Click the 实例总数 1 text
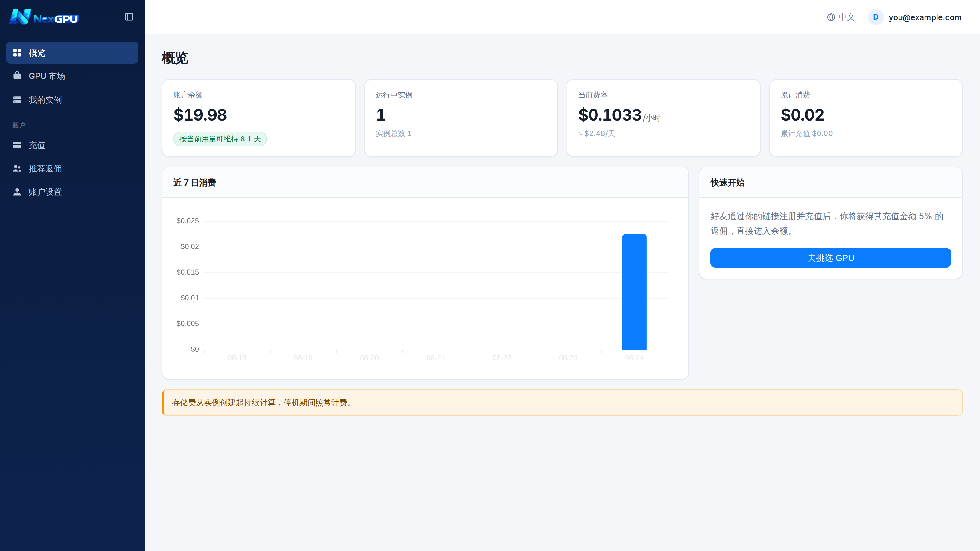This screenshot has height=551, width=980. pos(394,133)
